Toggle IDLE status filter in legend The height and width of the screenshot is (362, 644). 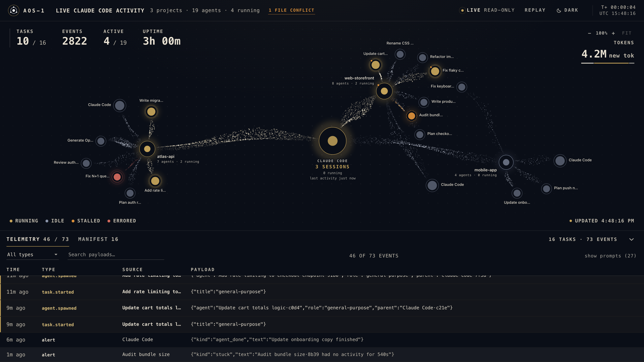click(x=55, y=221)
